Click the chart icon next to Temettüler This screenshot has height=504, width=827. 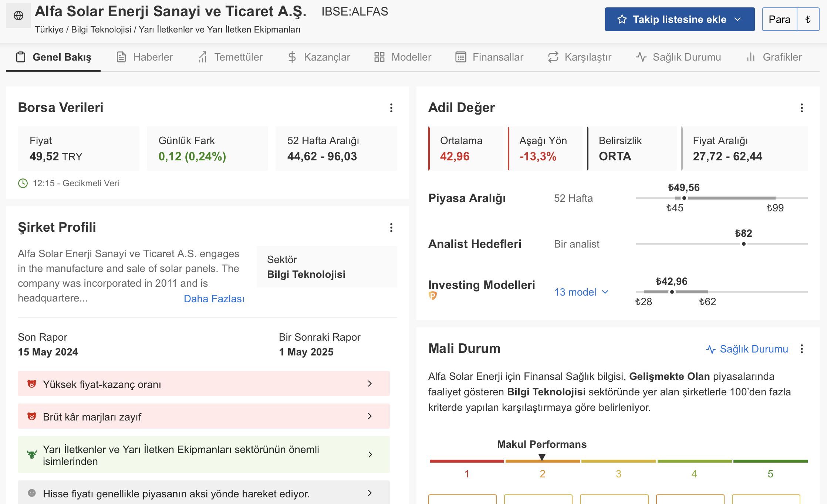click(203, 57)
